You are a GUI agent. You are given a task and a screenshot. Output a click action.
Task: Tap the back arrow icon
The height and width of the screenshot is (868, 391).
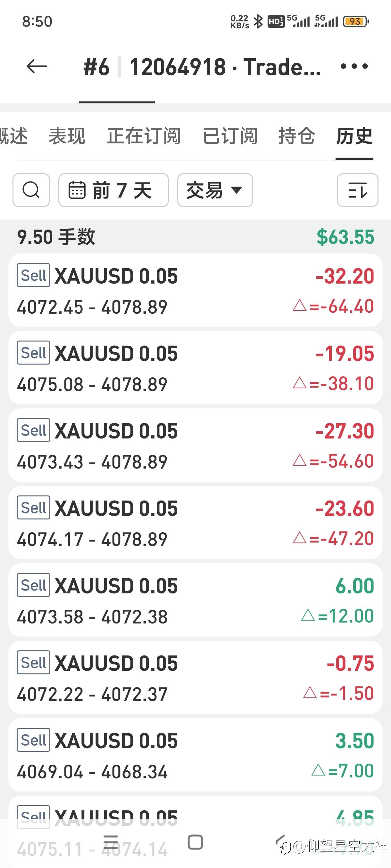[x=37, y=66]
